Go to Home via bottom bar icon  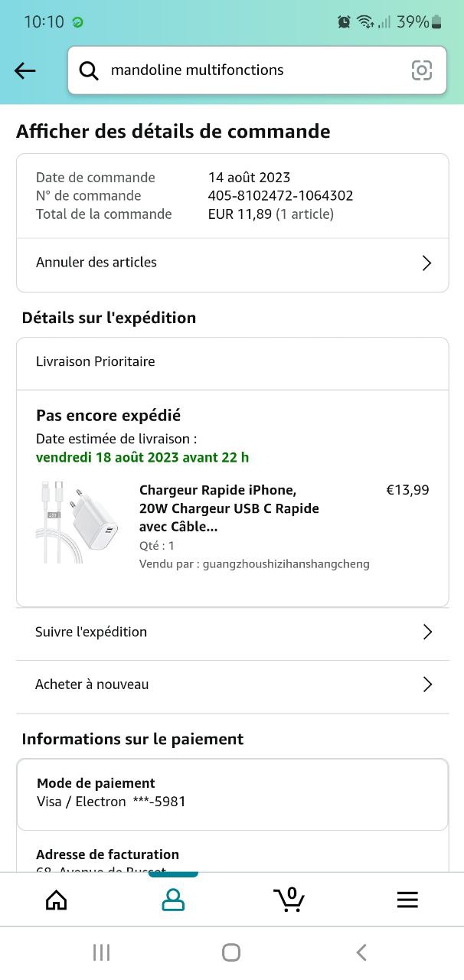point(57,900)
